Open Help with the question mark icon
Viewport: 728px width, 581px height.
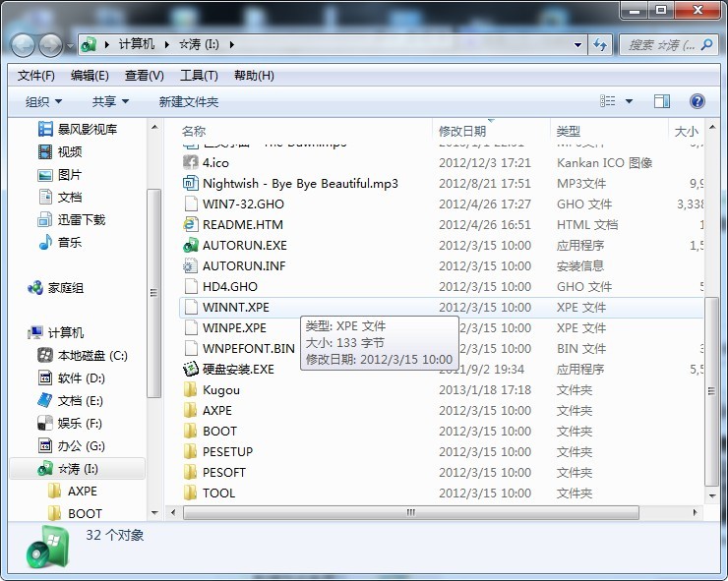click(697, 101)
